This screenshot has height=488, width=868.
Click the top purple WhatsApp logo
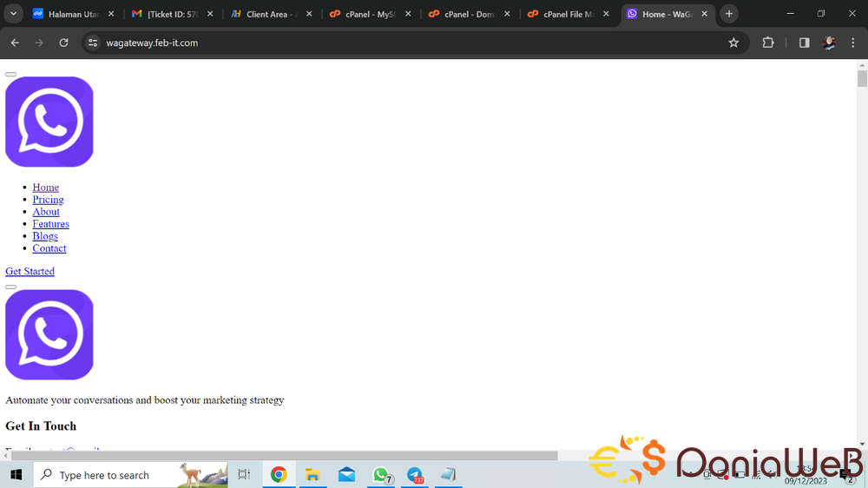[x=49, y=122]
